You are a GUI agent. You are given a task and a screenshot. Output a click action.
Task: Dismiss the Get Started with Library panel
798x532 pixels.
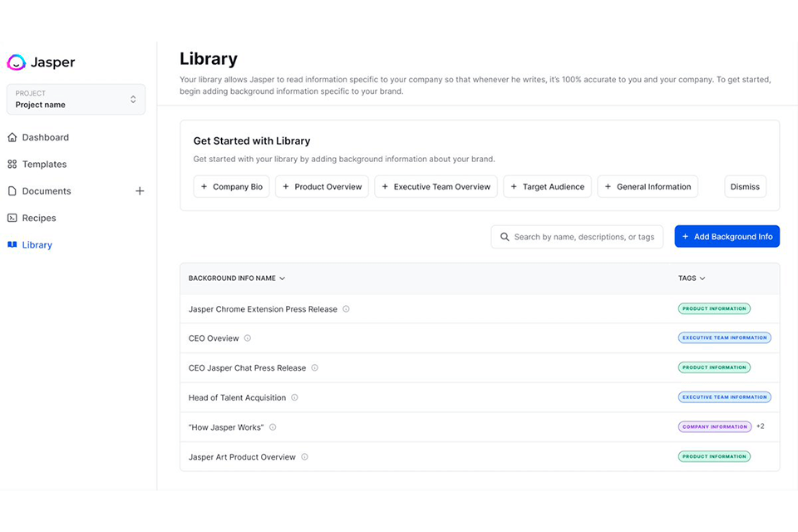click(745, 187)
